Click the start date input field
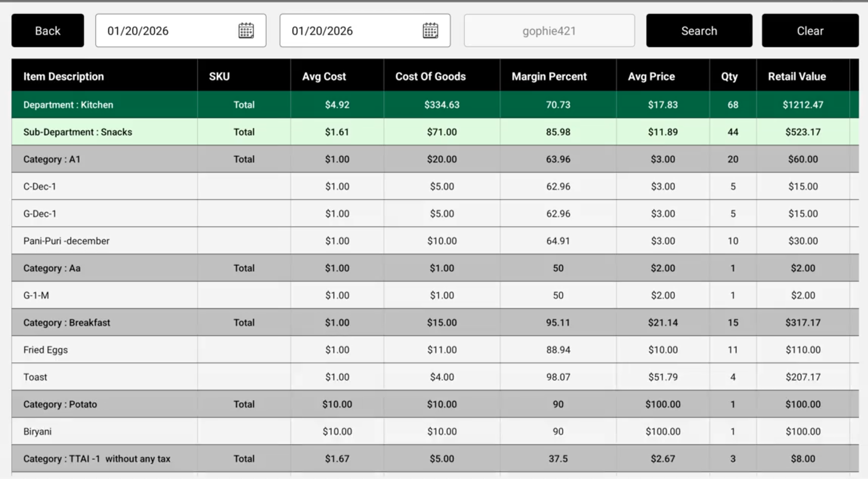The image size is (868, 479). coord(166,31)
